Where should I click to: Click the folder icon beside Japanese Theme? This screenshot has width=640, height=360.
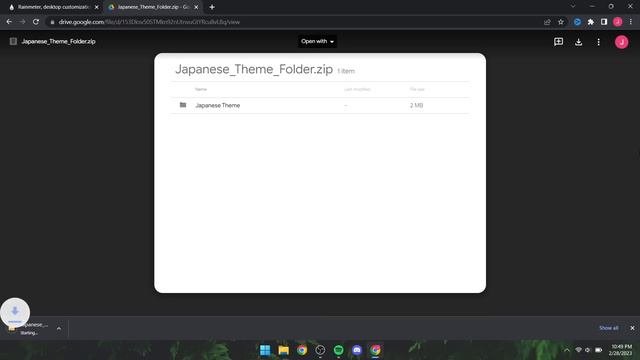pos(183,105)
